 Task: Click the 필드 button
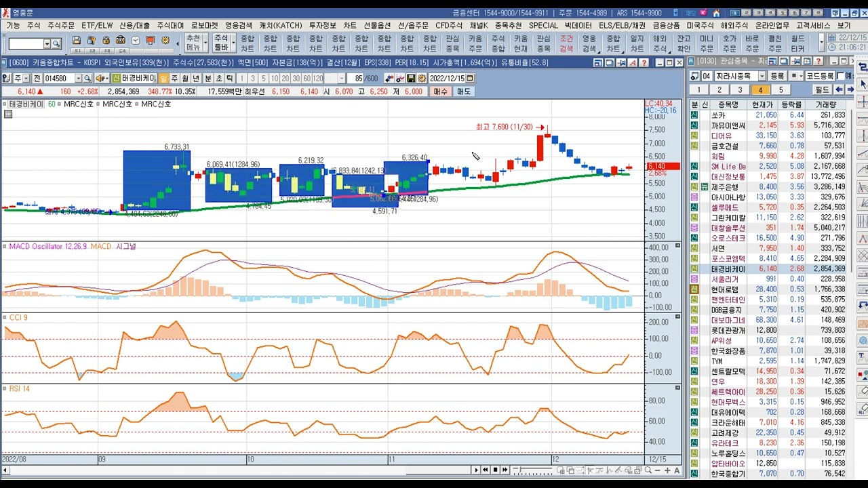click(822, 89)
